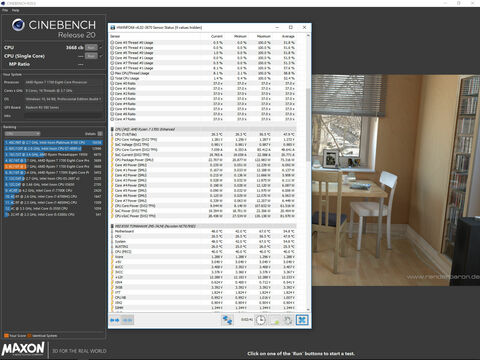The height and width of the screenshot is (360, 480).
Task: Click the SoC Voltage lightning bolt icon
Action: coord(112,145)
